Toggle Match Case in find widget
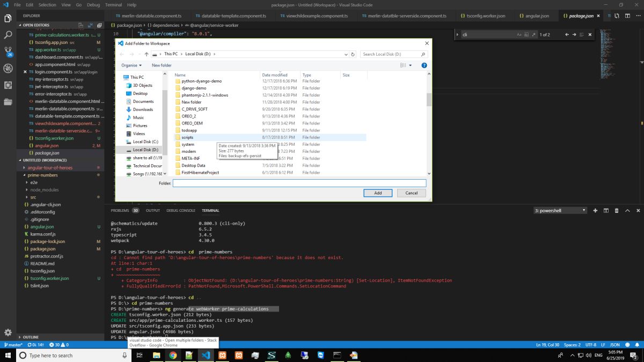This screenshot has height=362, width=644. click(519, 34)
